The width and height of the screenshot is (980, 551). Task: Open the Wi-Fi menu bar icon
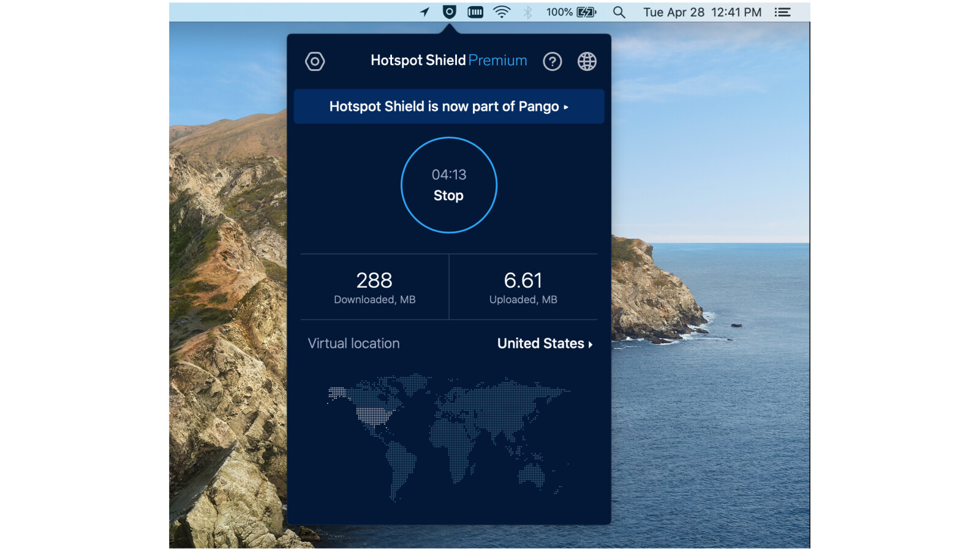(502, 12)
